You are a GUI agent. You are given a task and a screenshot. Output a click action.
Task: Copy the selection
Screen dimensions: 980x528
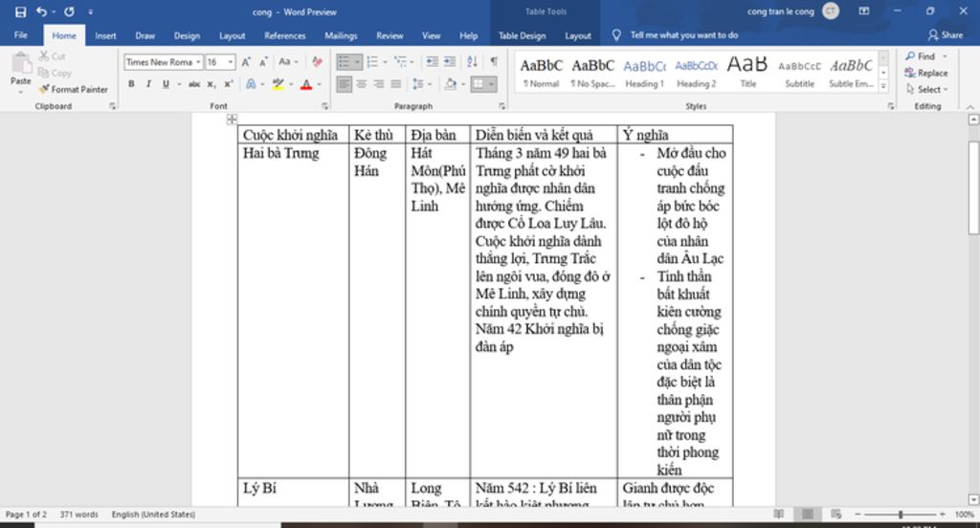coord(55,73)
